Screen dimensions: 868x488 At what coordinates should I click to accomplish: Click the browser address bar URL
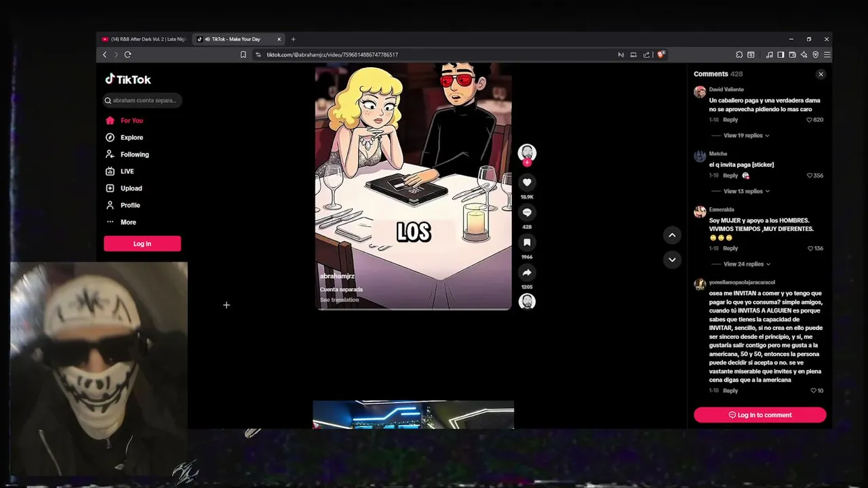tap(332, 55)
